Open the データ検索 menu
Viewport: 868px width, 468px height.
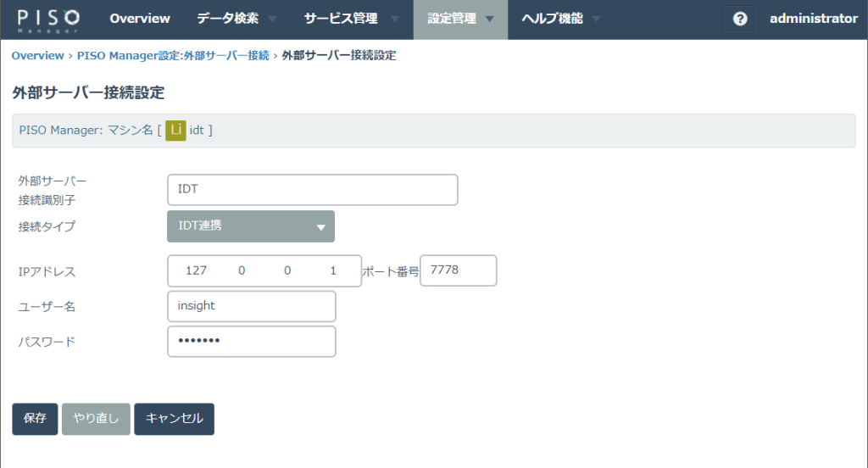point(227,19)
